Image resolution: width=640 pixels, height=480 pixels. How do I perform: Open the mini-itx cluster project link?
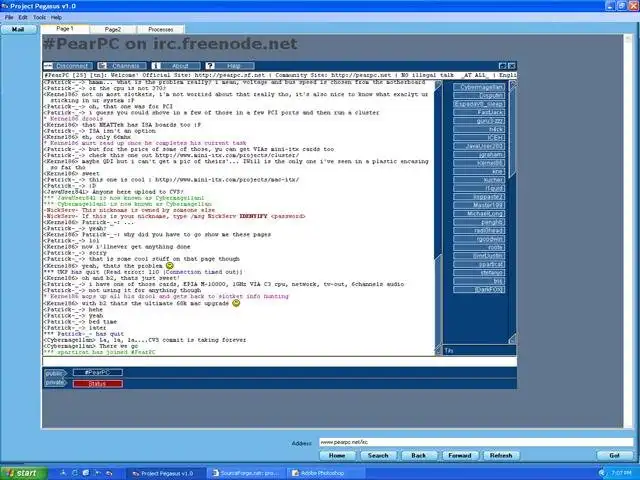click(x=227, y=156)
